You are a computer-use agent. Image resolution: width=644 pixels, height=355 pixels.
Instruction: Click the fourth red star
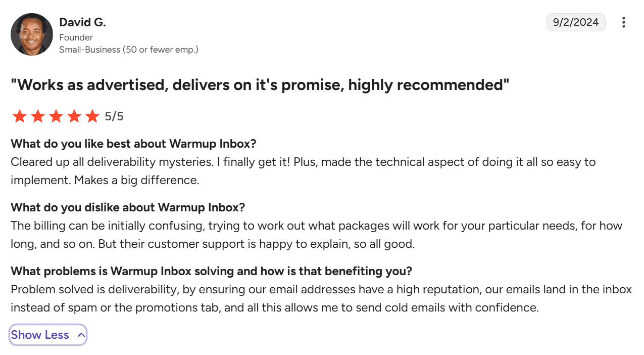[x=74, y=116]
